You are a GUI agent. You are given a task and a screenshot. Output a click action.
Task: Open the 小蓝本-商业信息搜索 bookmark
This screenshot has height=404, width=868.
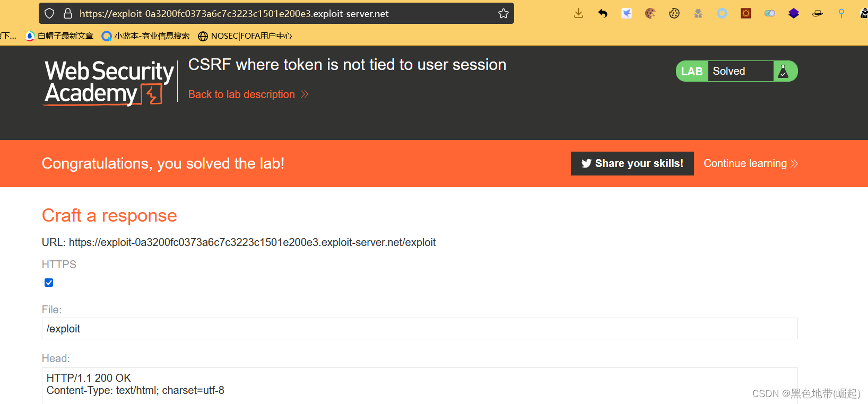(146, 36)
